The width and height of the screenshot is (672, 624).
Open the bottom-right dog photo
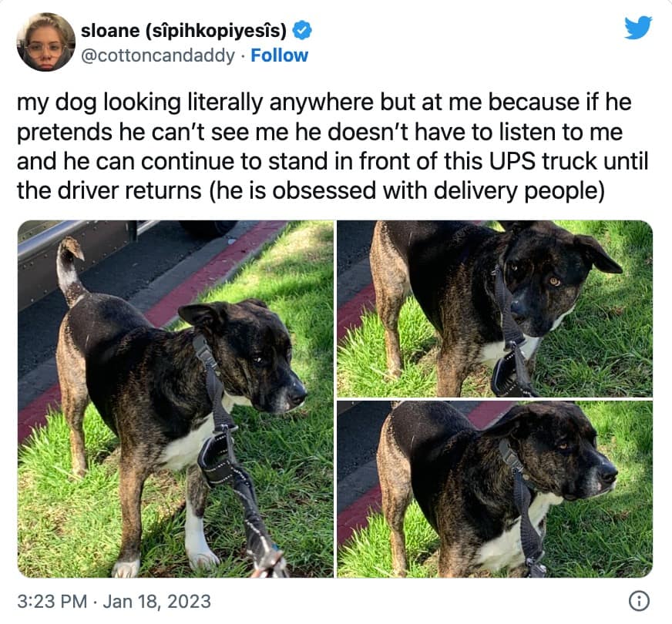tap(495, 489)
